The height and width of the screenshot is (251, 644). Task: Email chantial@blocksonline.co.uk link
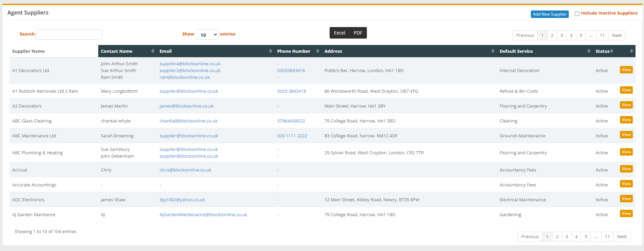(189, 121)
